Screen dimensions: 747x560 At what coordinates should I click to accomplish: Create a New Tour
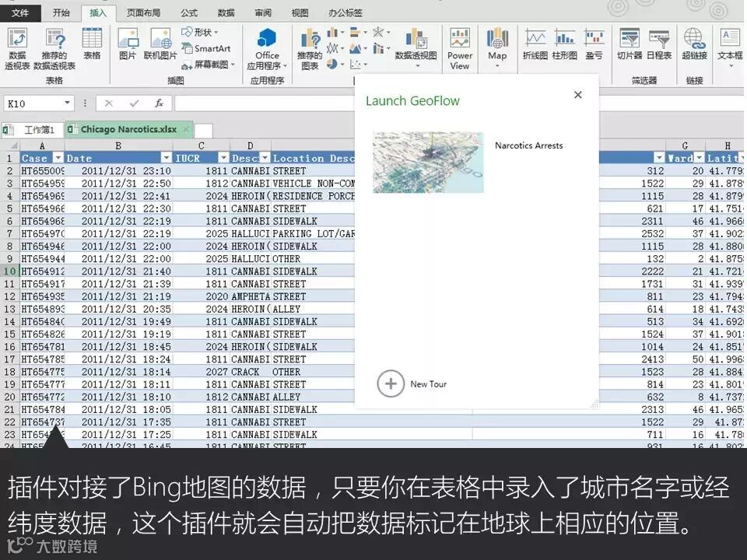point(412,383)
